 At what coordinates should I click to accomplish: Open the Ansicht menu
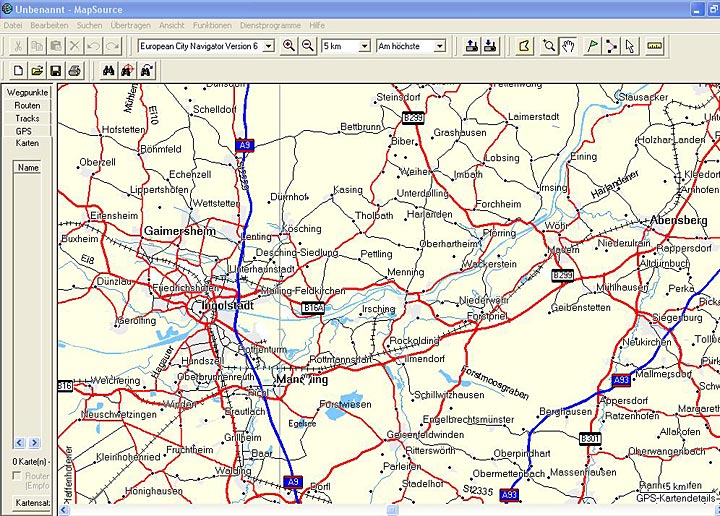point(171,24)
